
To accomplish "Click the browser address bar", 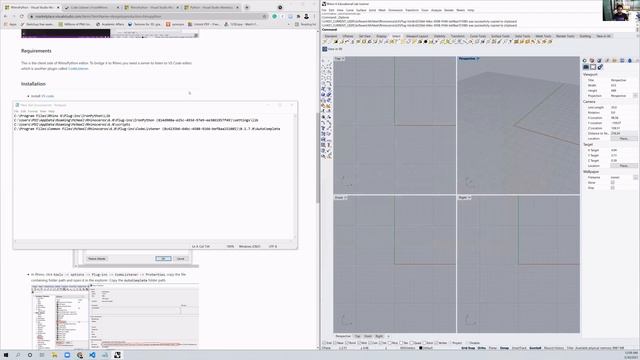I will coord(147,16).
